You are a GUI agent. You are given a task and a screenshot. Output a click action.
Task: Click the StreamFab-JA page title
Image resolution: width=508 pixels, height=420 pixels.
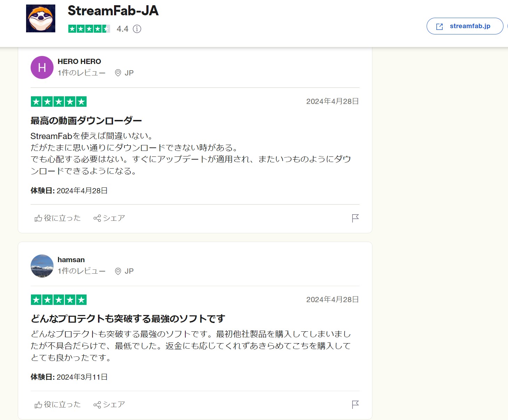coord(113,11)
